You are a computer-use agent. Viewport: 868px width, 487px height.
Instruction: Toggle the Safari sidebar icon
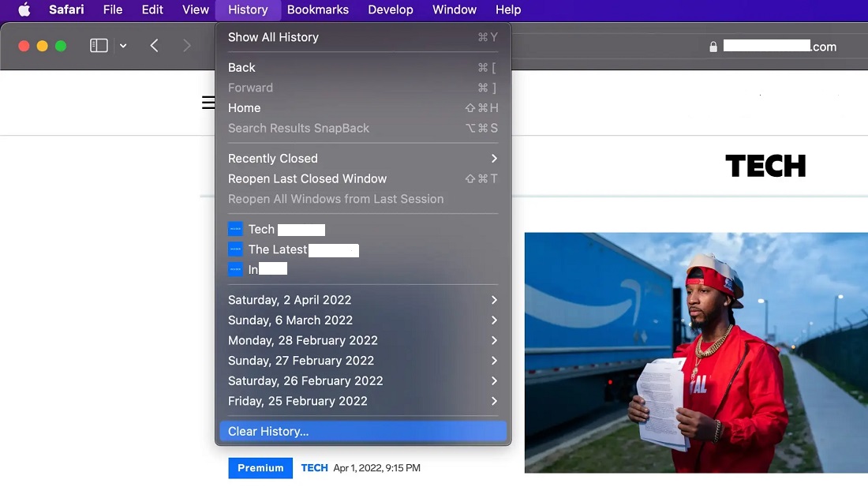[99, 46]
